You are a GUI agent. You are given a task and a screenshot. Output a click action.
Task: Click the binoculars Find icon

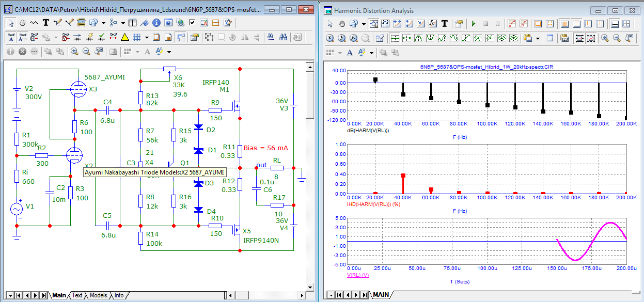coord(284,37)
